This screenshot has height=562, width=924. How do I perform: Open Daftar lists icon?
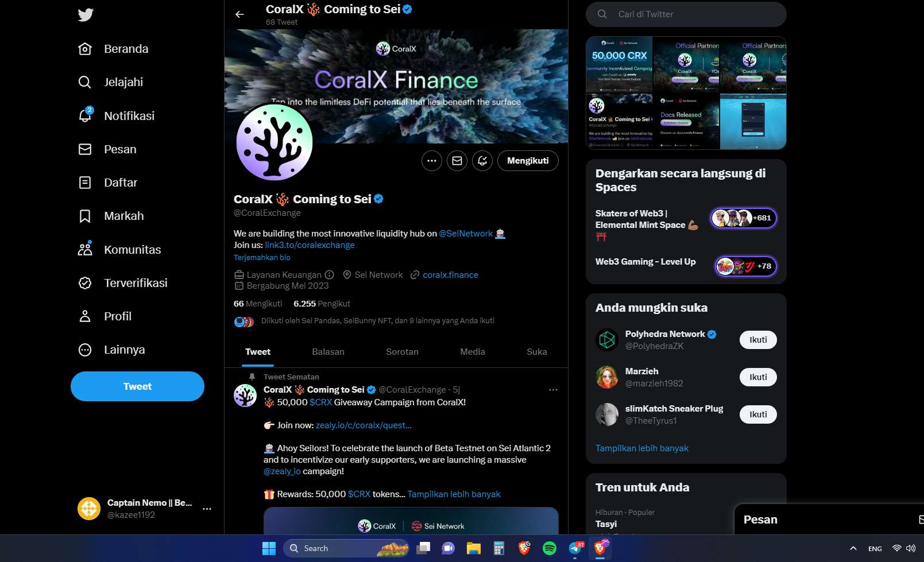point(85,183)
